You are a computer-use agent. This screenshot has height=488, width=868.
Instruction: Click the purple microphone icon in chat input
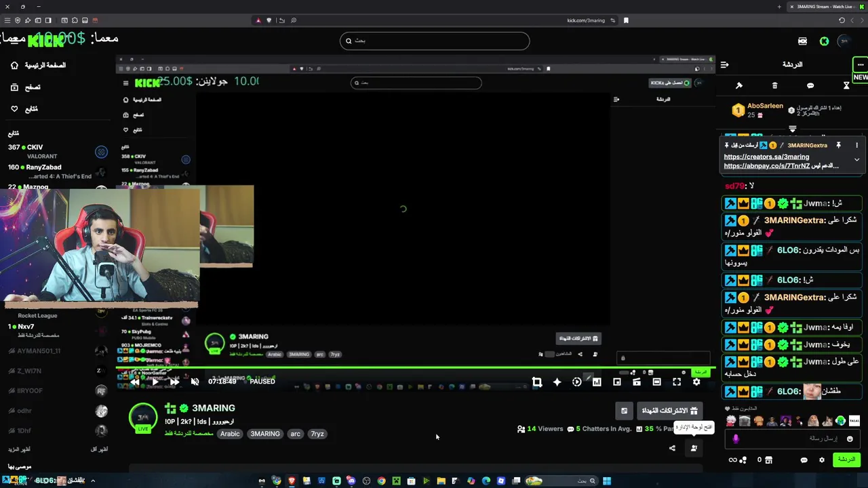coord(736,439)
